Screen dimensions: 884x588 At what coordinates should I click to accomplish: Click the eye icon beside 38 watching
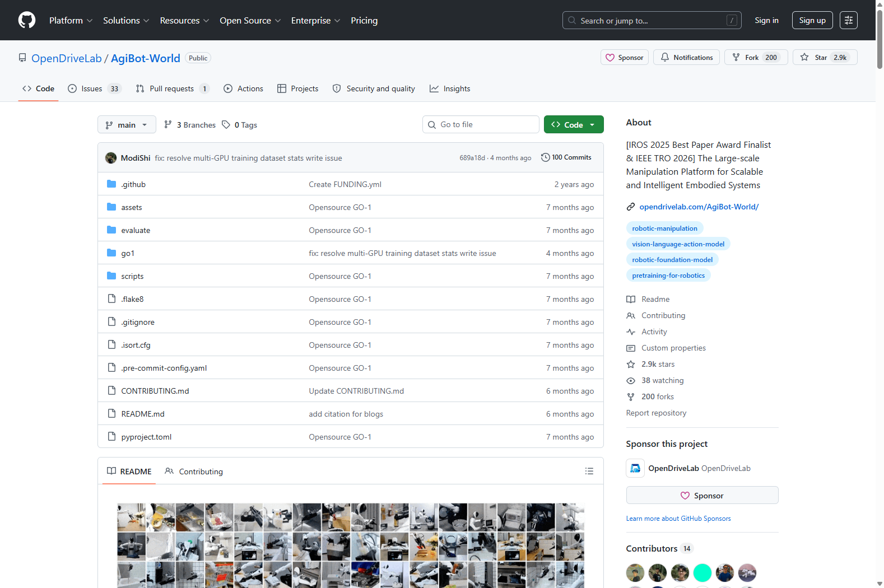pyautogui.click(x=631, y=381)
